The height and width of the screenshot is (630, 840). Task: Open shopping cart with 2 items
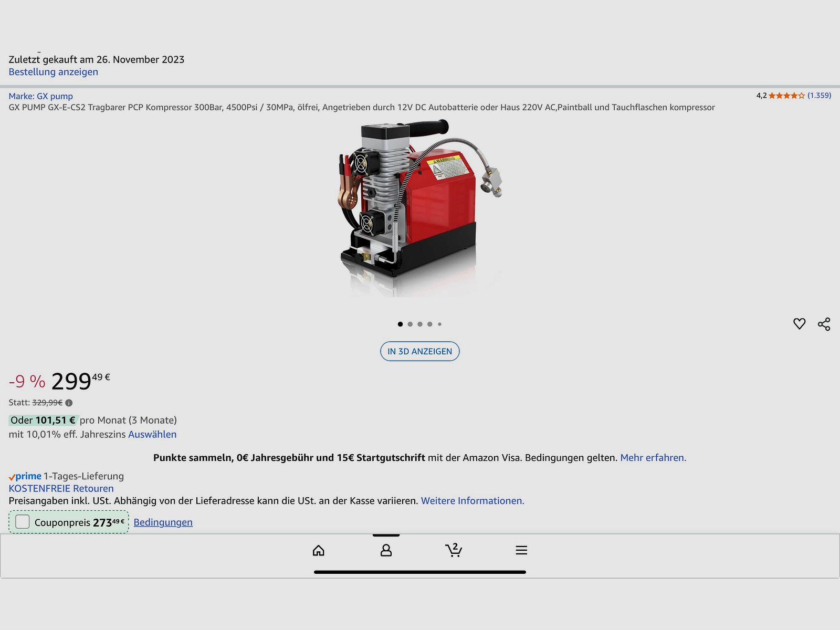pyautogui.click(x=454, y=550)
